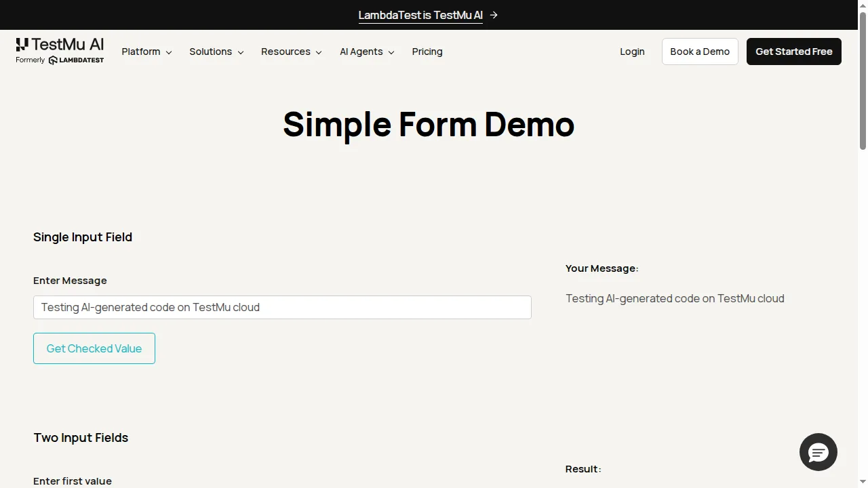Expand the Platform menu chevron
The image size is (868, 488).
tap(169, 52)
